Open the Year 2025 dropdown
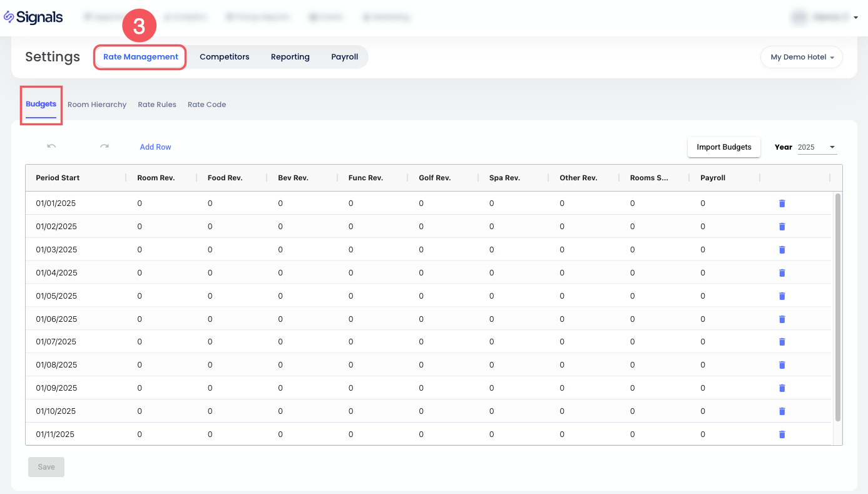This screenshot has width=868, height=494. pyautogui.click(x=817, y=147)
